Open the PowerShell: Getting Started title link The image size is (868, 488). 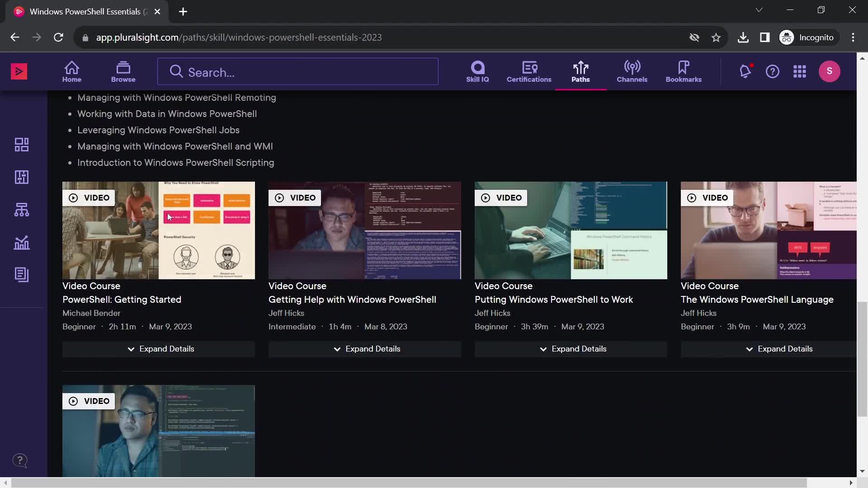coord(122,300)
